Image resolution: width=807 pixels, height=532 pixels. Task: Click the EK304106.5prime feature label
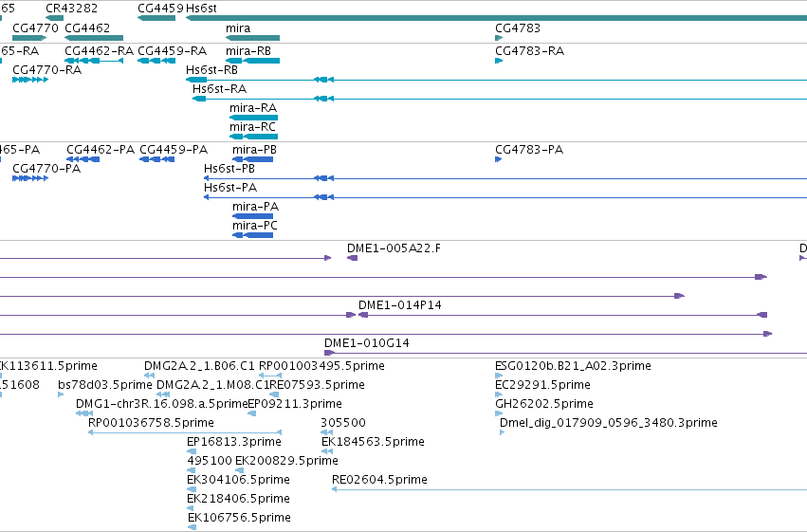(238, 480)
